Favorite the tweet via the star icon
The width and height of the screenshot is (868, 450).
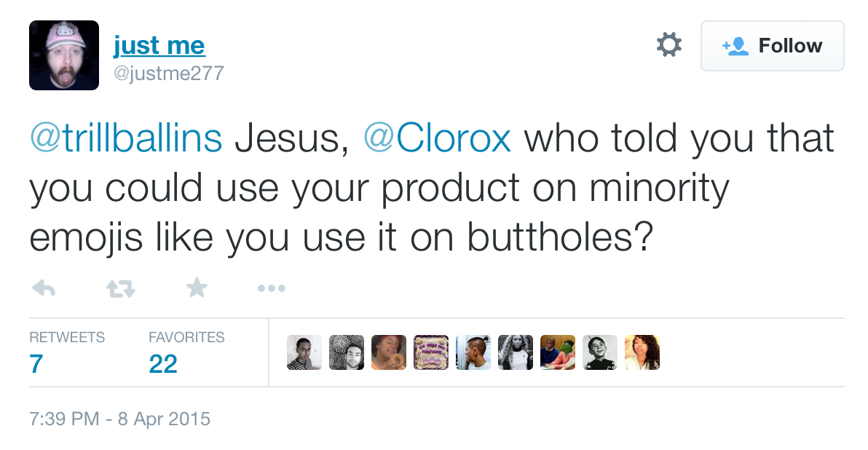click(196, 288)
